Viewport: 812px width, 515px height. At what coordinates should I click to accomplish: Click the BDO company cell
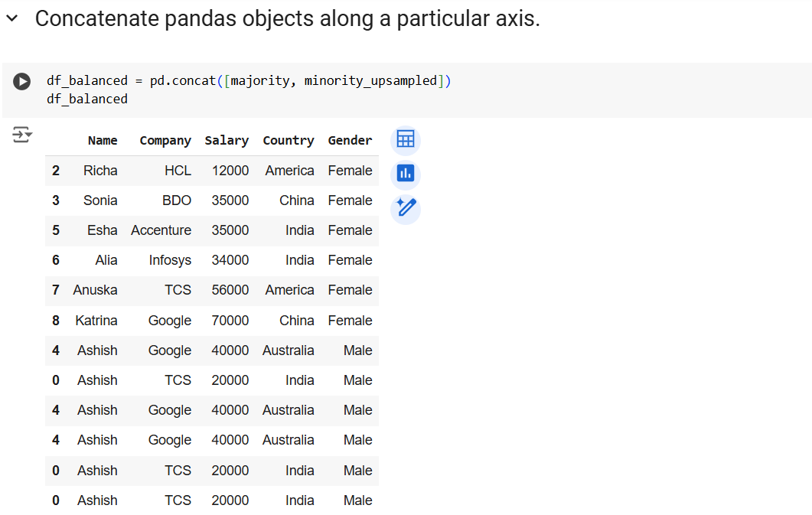177,200
